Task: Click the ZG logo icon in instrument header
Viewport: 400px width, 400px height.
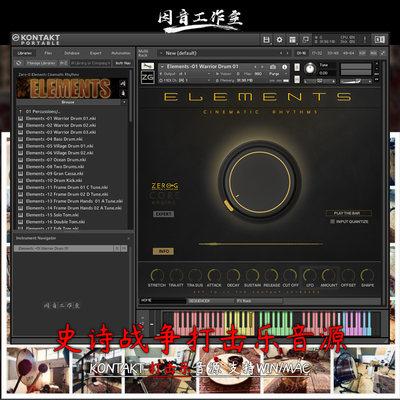Action: pos(147,78)
